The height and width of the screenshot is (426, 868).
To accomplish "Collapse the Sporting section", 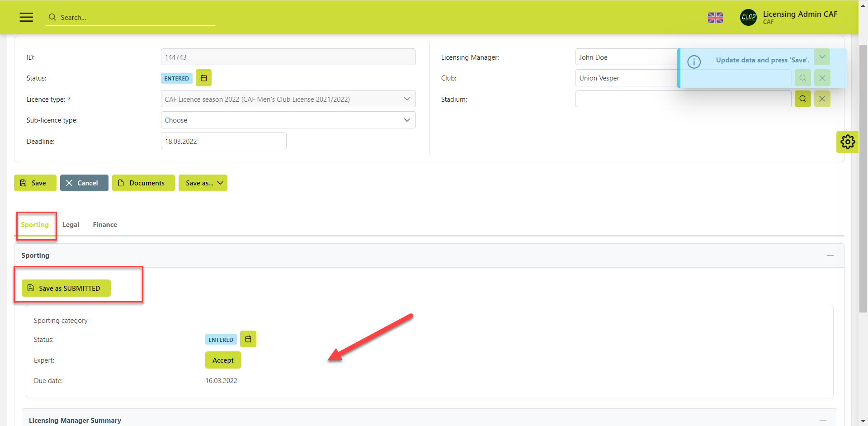I will tap(830, 256).
